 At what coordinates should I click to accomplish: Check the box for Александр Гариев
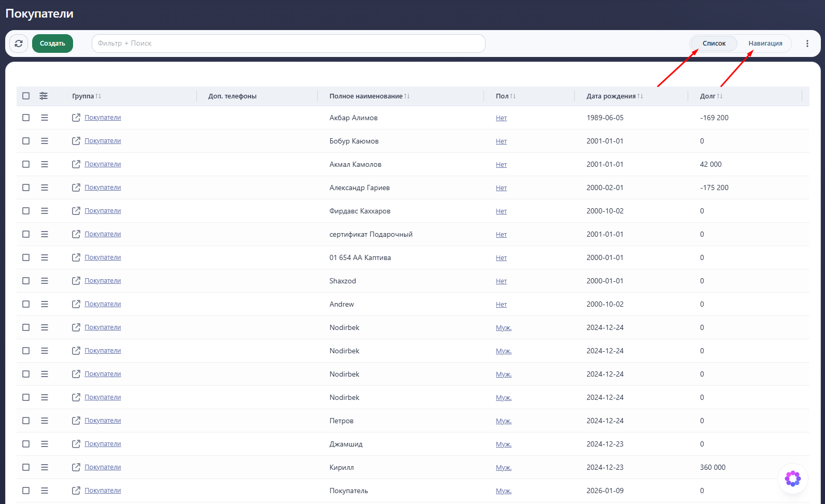pos(26,188)
